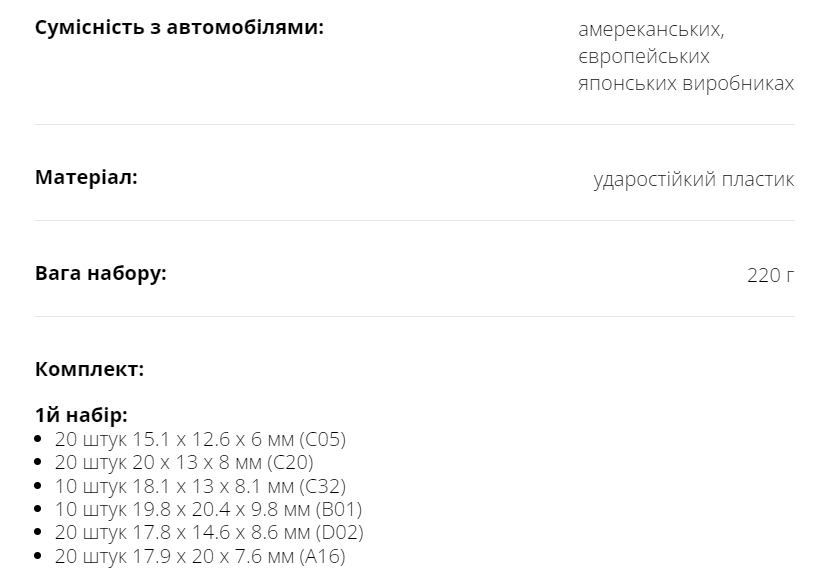Click the list item ending with (C20)
This screenshot has width=828, height=578.
pyautogui.click(x=184, y=463)
